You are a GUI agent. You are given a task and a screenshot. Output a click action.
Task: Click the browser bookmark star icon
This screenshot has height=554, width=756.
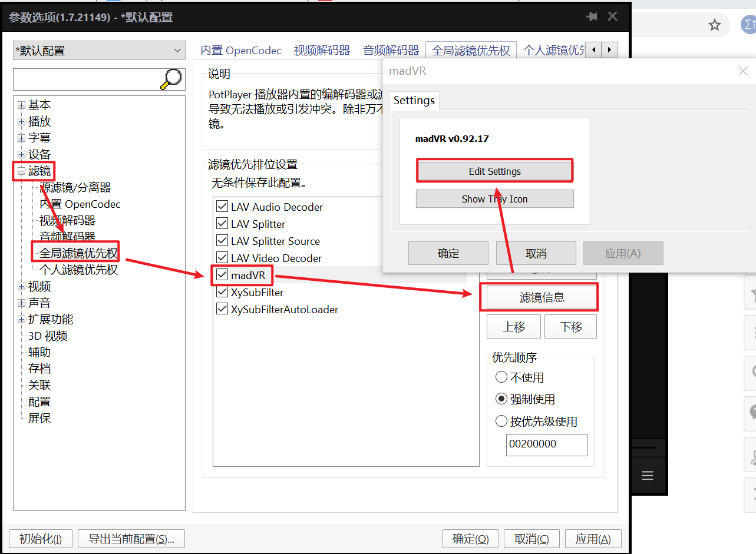(715, 25)
